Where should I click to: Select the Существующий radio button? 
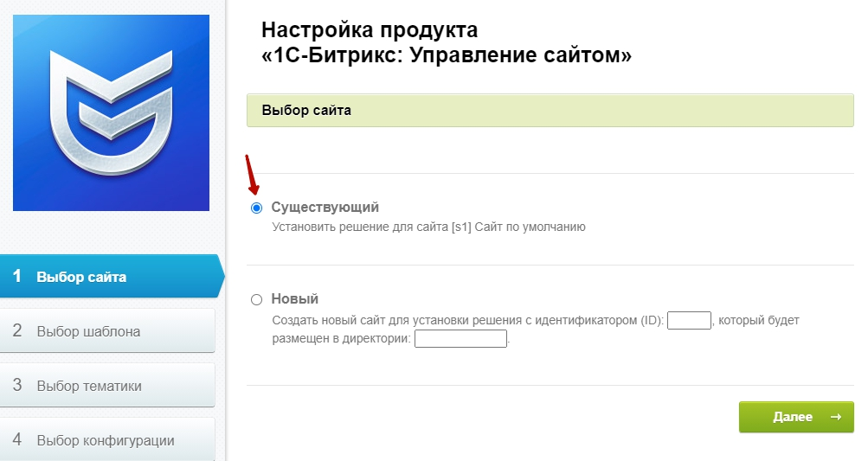pos(256,208)
